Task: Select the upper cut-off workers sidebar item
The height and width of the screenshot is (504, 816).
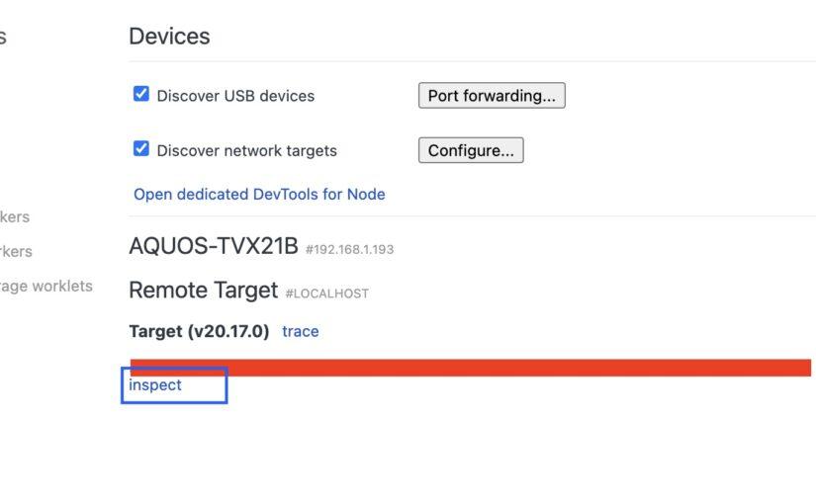Action: [x=15, y=216]
